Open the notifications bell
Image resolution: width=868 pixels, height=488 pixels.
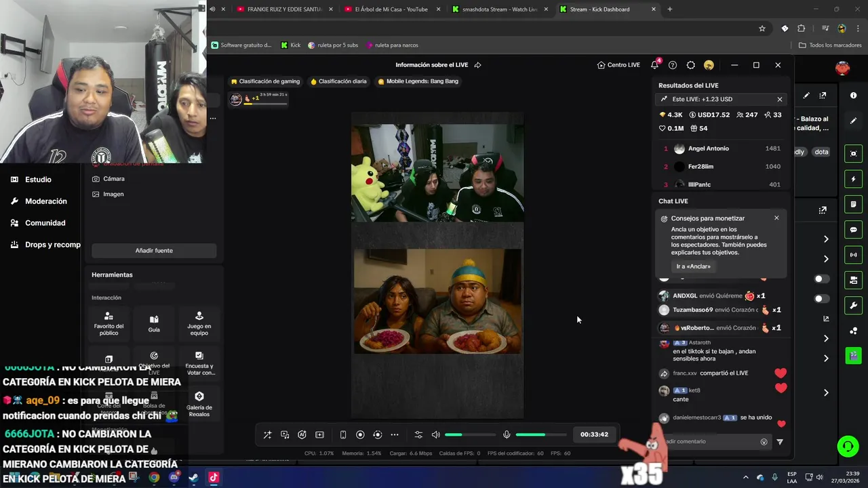point(654,65)
